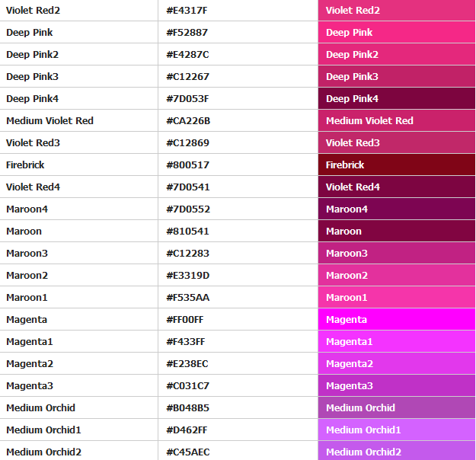Select hex value #800517
The image size is (476, 460).
click(x=187, y=165)
